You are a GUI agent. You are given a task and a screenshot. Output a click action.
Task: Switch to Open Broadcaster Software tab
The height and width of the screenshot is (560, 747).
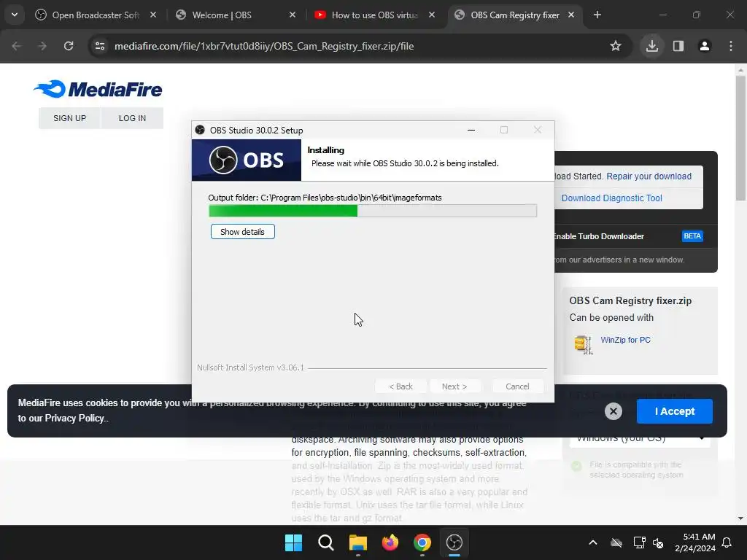point(96,15)
